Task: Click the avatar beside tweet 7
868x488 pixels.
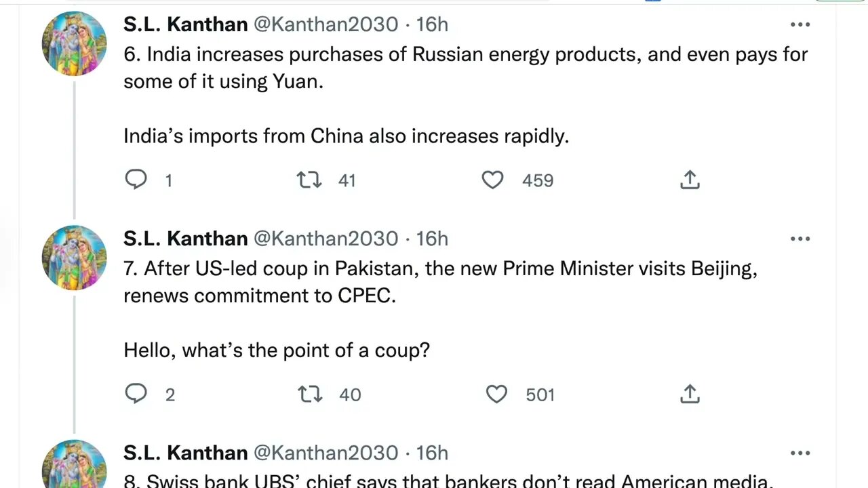Action: (x=74, y=258)
